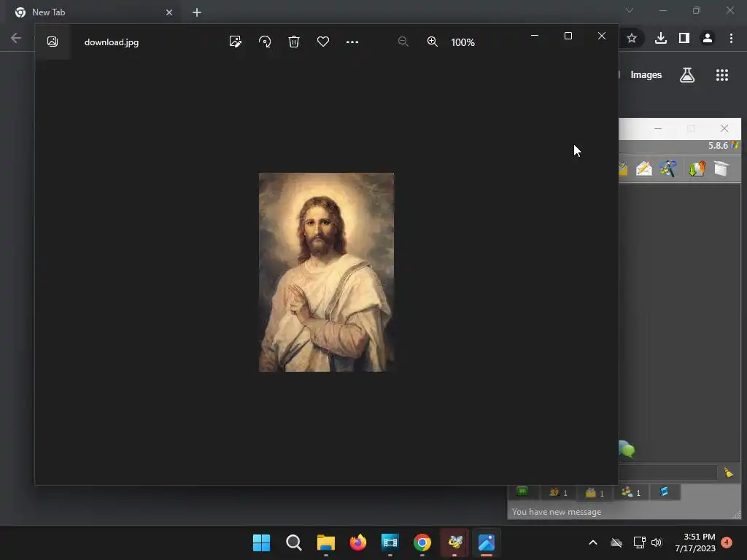Open the notification badge showing 4
The height and width of the screenshot is (560, 747).
(727, 542)
